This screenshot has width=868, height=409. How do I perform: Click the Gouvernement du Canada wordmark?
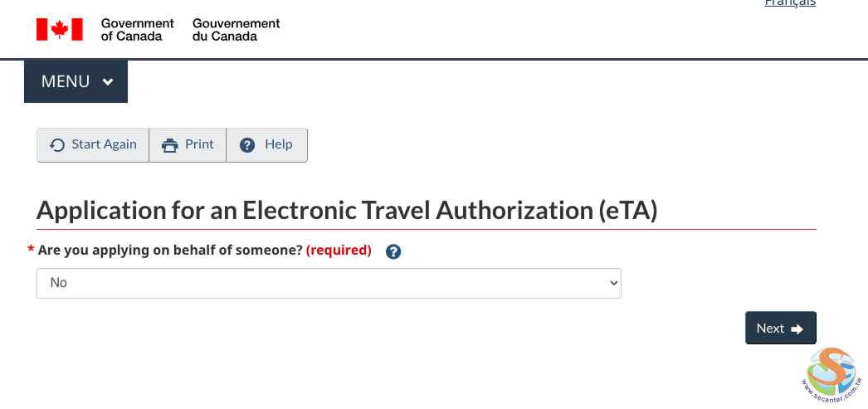(236, 30)
